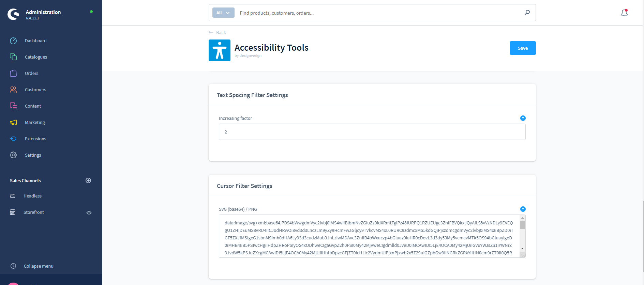The height and width of the screenshot is (285, 644).
Task: Click the Headless basket icon
Action: click(13, 196)
